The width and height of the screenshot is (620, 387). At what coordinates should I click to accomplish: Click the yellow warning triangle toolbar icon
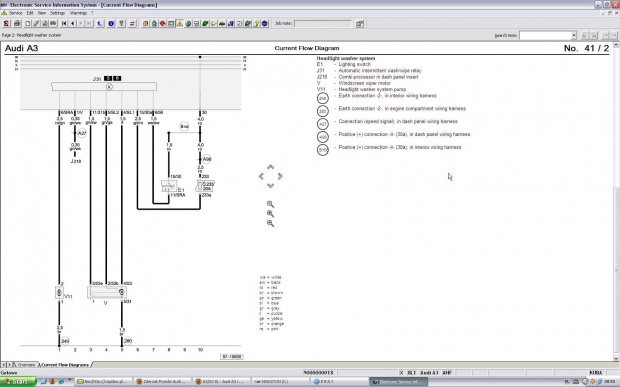pos(180,24)
